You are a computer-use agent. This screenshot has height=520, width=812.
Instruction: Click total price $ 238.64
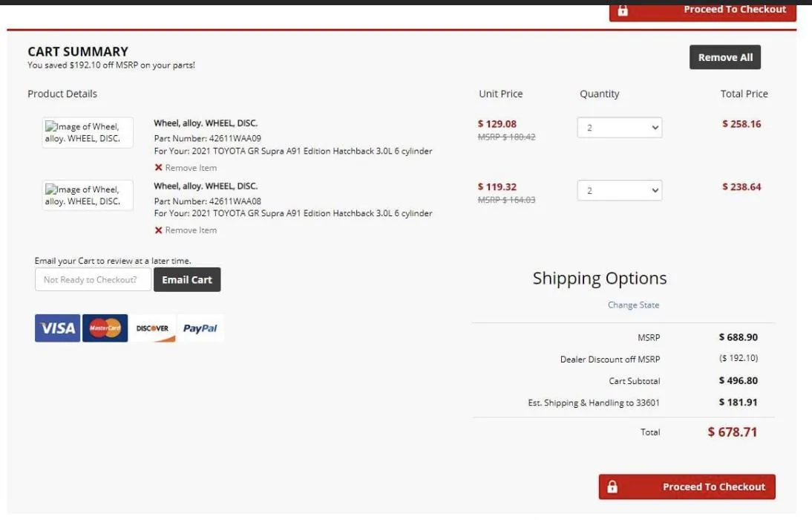741,186
